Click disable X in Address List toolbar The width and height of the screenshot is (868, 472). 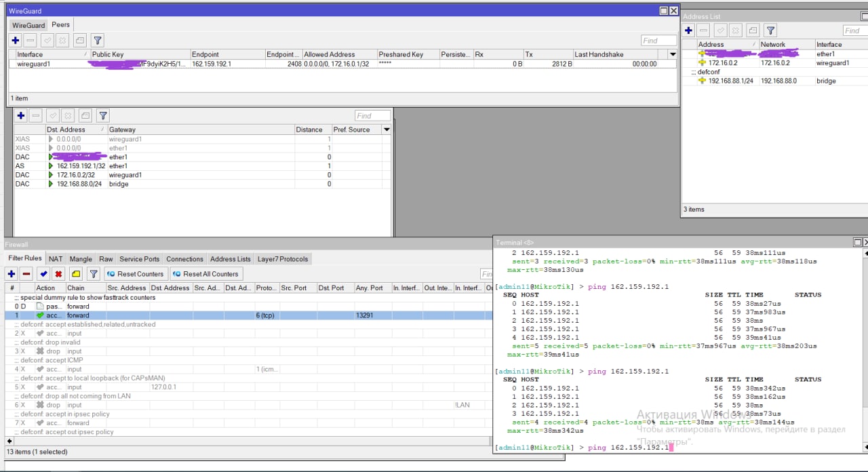(736, 31)
